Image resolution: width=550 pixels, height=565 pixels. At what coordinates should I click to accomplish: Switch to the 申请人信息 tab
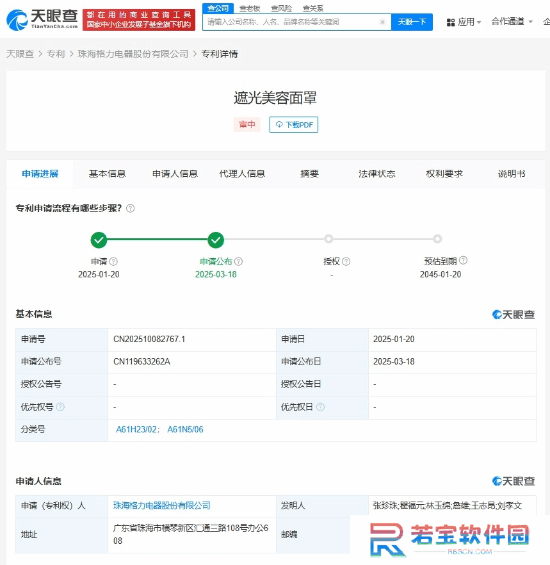click(175, 174)
